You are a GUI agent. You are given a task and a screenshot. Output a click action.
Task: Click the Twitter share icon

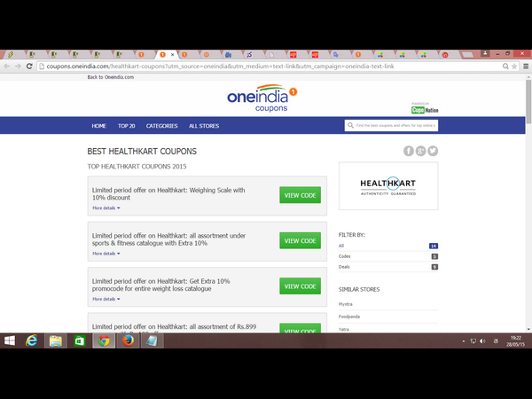point(433,151)
